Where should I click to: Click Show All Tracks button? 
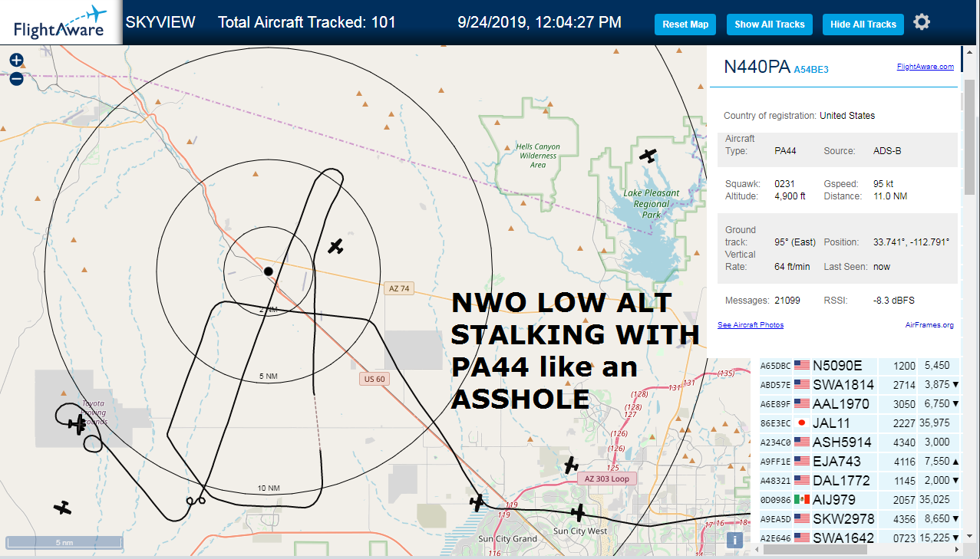[x=770, y=25]
